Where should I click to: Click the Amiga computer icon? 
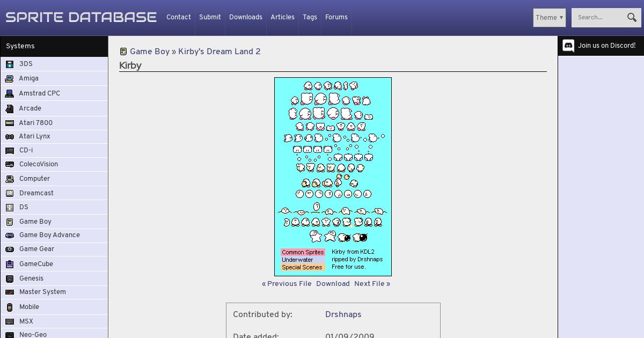click(x=10, y=78)
